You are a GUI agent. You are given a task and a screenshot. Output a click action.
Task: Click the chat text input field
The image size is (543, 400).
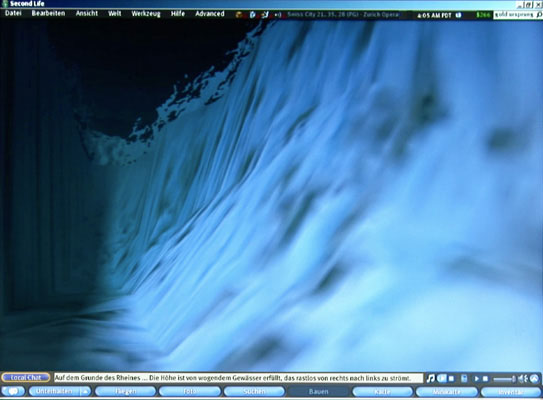[x=238, y=378]
